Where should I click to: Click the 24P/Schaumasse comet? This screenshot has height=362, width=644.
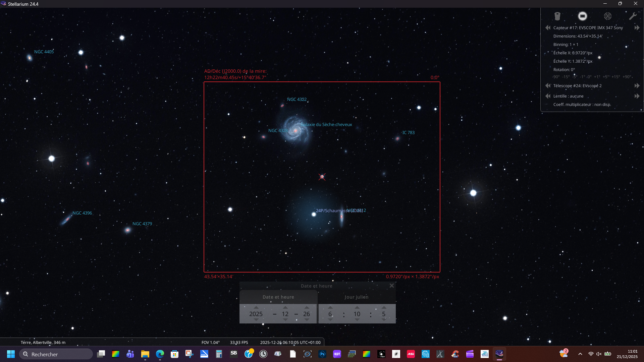click(x=314, y=215)
